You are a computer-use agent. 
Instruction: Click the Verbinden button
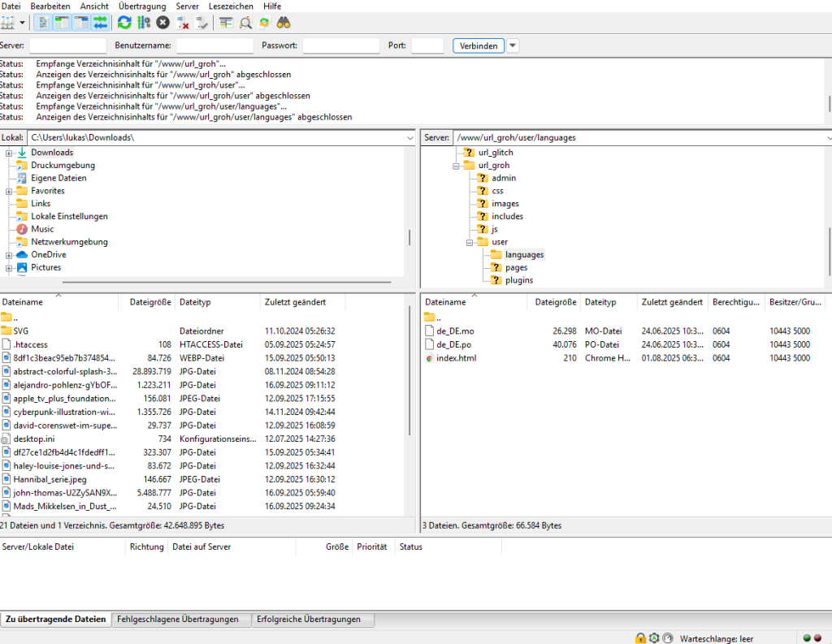pos(479,45)
